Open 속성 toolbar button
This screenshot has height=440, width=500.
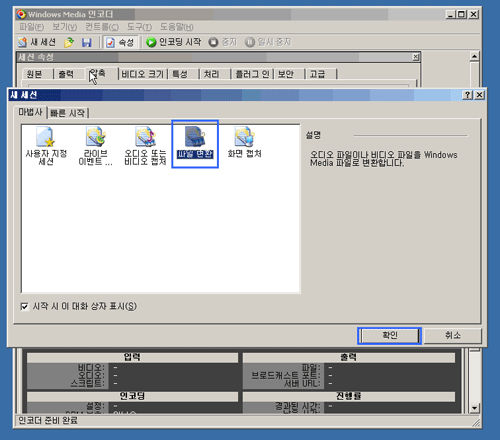(120, 42)
